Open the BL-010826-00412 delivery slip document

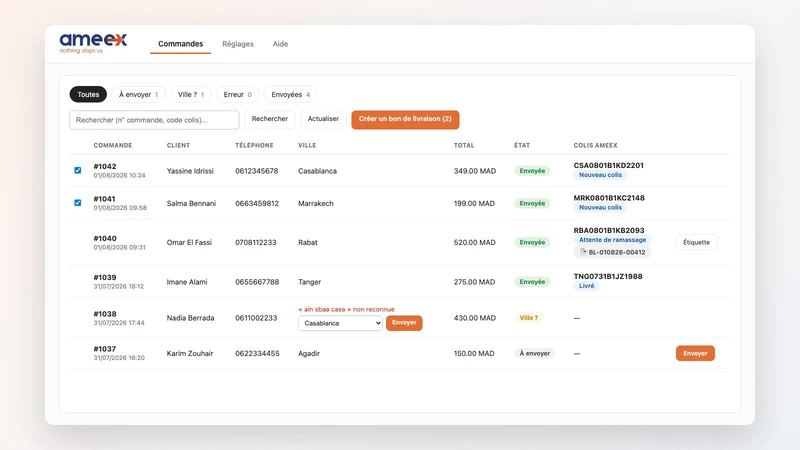click(x=612, y=252)
